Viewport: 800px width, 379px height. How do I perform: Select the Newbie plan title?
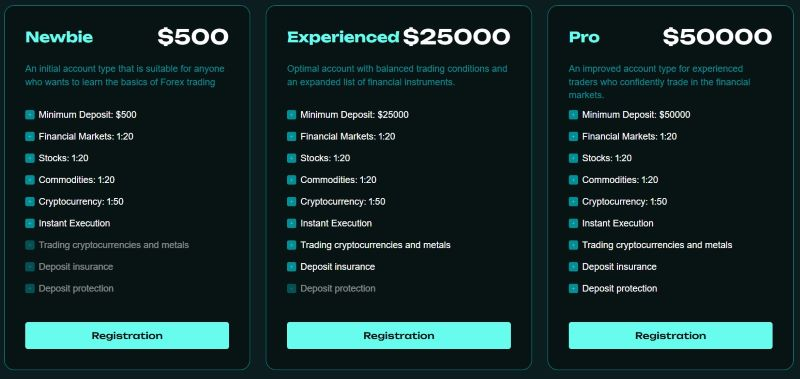pos(59,37)
